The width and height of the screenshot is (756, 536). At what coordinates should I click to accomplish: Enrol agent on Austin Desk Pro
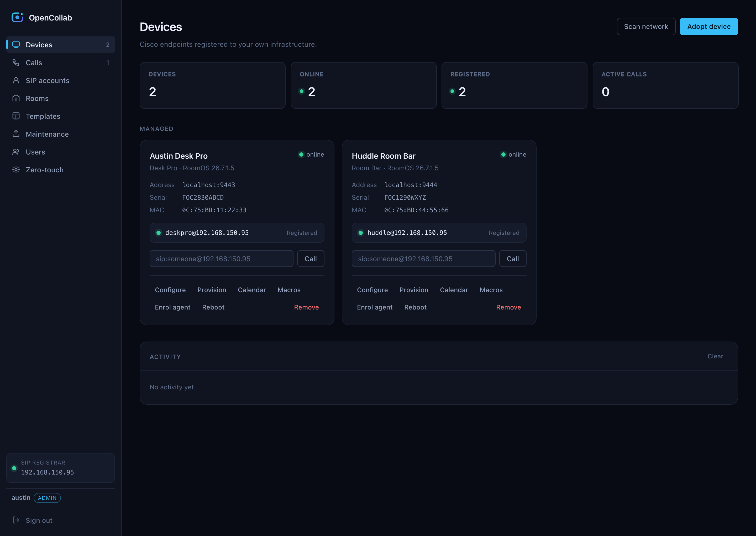[172, 307]
